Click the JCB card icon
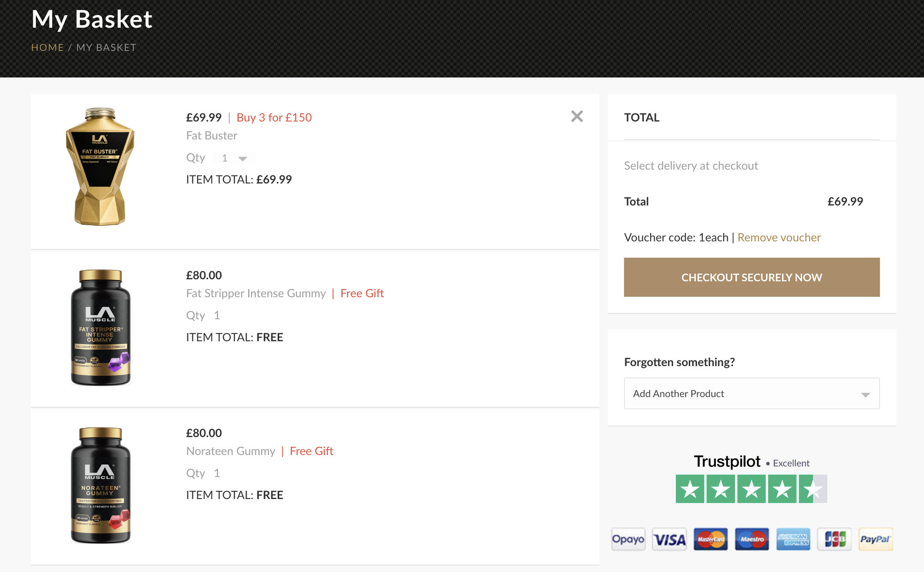The image size is (924, 572). pos(834,539)
